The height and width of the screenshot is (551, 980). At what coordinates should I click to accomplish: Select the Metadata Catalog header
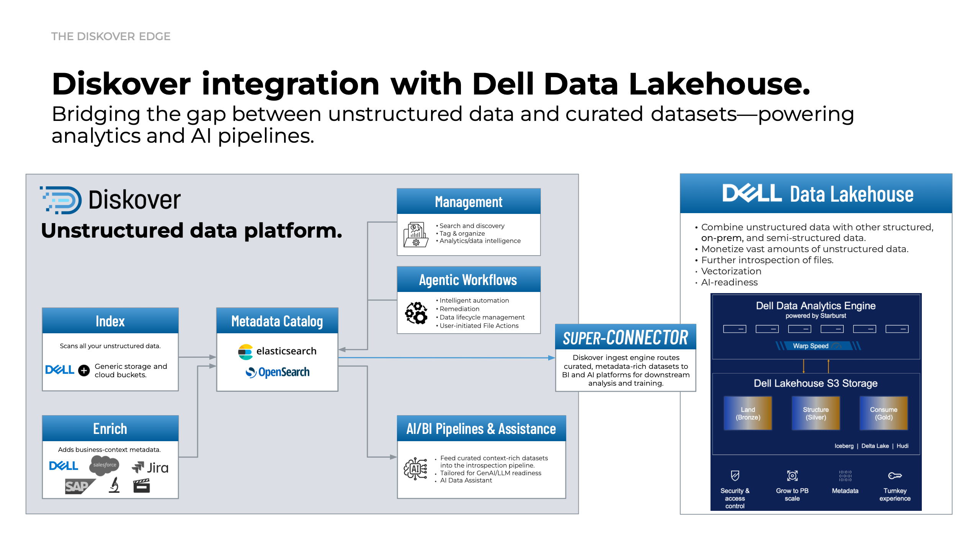click(x=277, y=321)
